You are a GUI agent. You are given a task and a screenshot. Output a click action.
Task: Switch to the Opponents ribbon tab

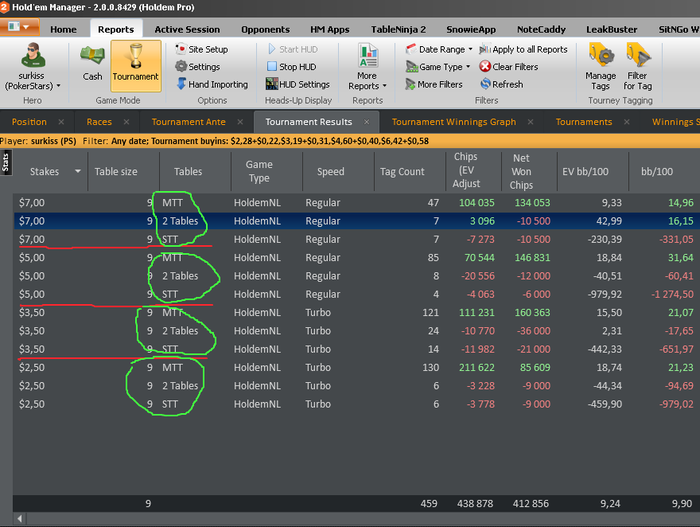point(265,29)
